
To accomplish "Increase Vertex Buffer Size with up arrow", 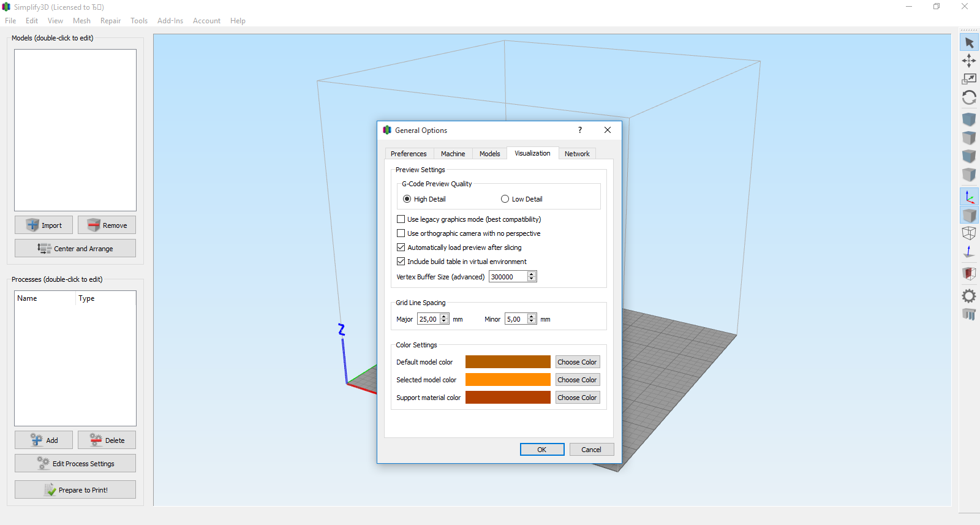I will point(532,274).
